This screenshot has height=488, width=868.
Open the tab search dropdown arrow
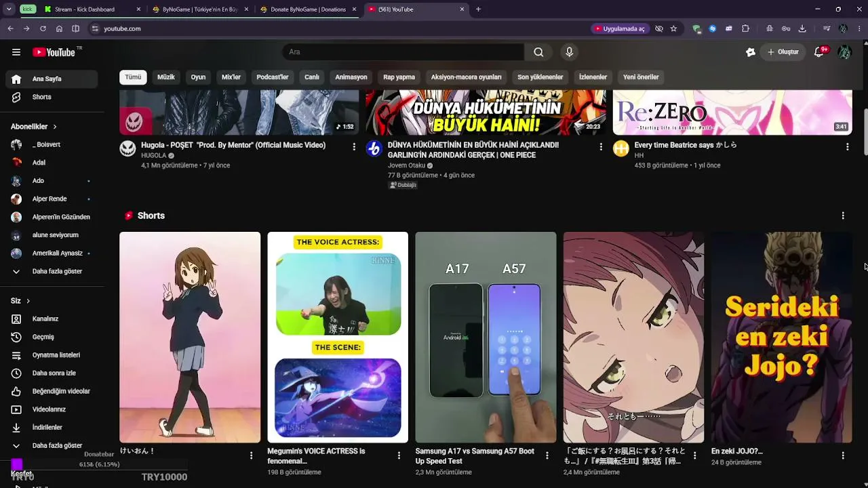(x=9, y=9)
